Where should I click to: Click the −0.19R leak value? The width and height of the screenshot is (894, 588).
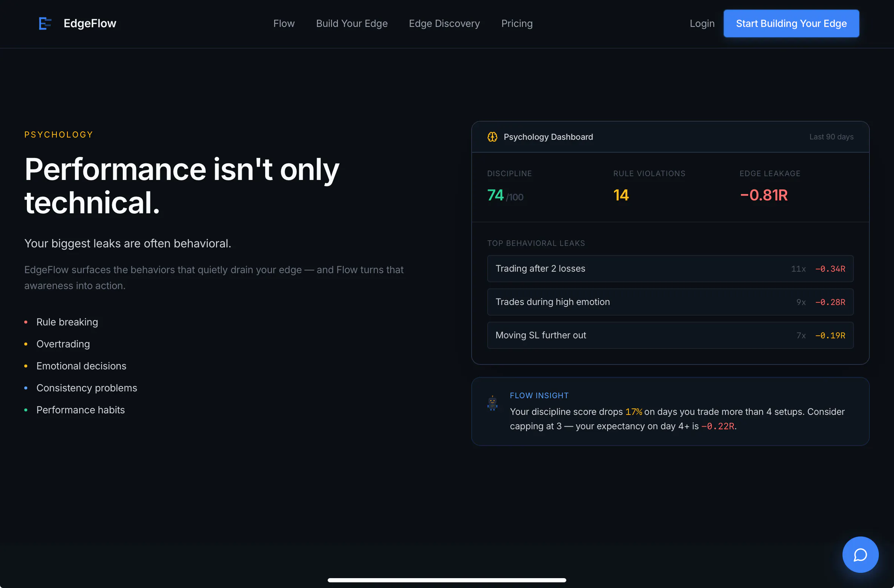click(830, 335)
